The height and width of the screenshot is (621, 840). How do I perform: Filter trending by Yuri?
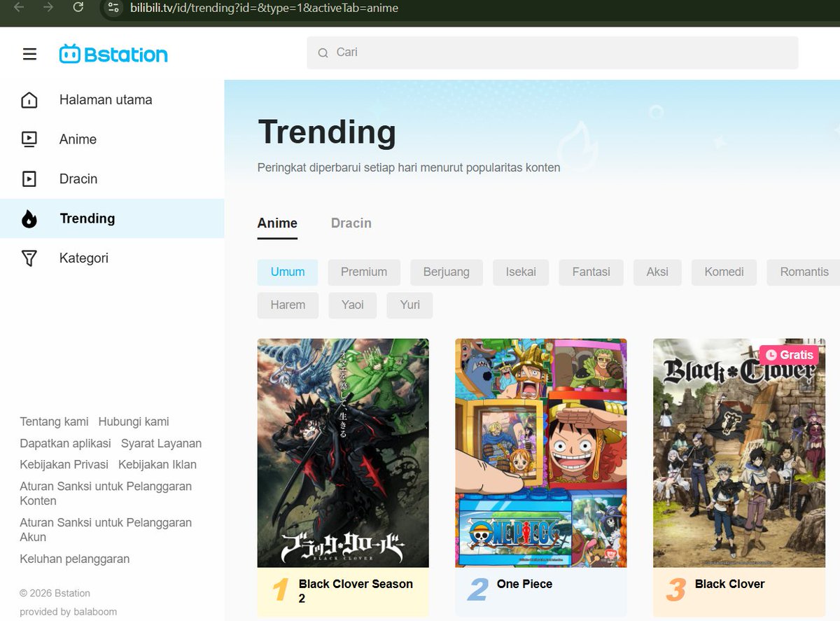coord(409,305)
